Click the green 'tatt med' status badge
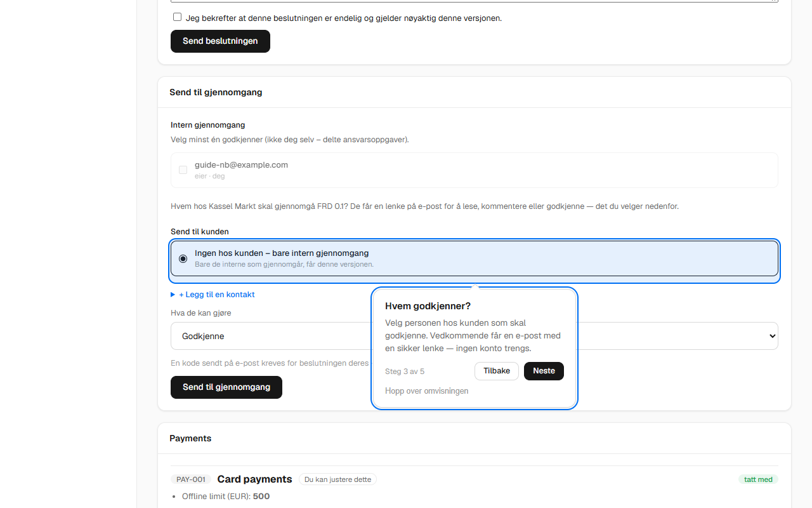Image resolution: width=812 pixels, height=508 pixels. (x=758, y=479)
